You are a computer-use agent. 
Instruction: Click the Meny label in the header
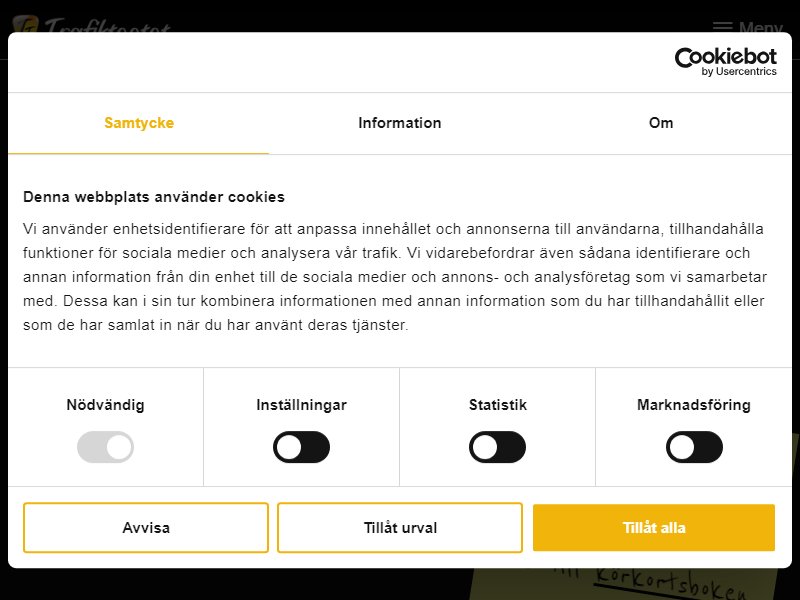click(x=760, y=27)
